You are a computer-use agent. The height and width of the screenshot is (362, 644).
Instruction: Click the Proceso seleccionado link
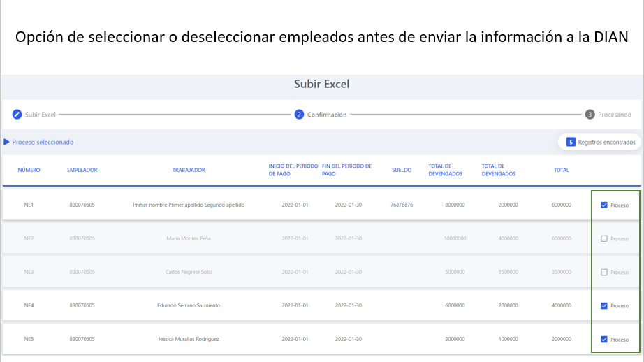[x=43, y=142]
